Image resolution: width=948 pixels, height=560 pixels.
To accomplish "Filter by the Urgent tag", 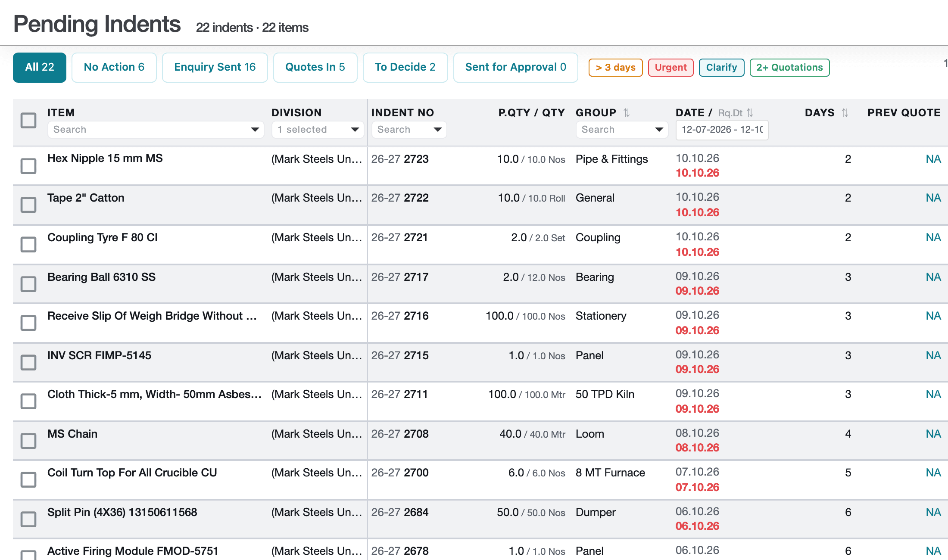I will pos(671,68).
